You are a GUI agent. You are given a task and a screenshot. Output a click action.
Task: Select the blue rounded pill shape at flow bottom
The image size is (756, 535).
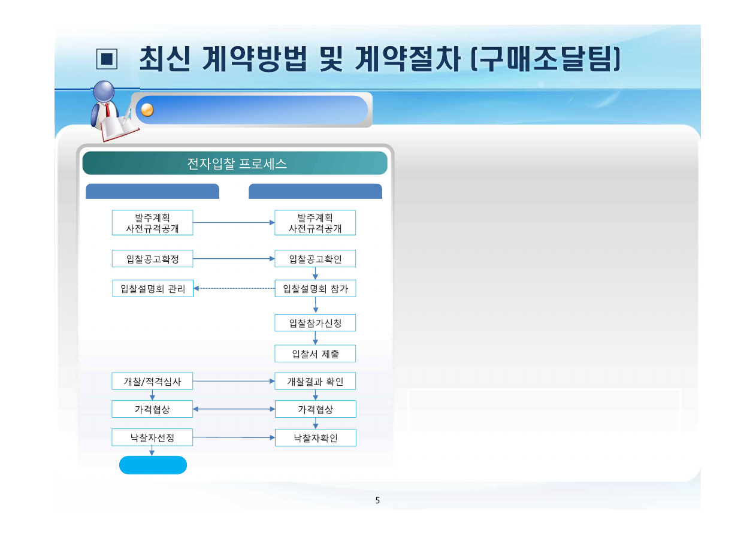tap(153, 465)
